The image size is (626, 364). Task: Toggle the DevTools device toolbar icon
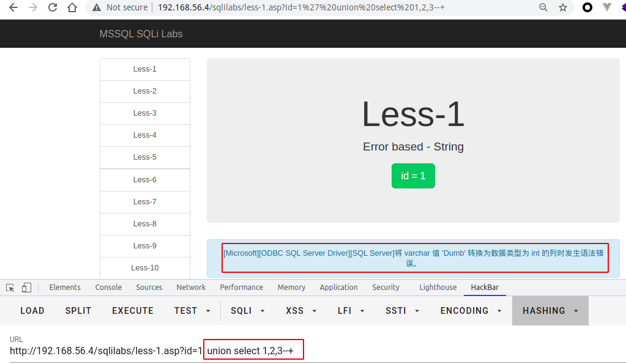(26, 288)
